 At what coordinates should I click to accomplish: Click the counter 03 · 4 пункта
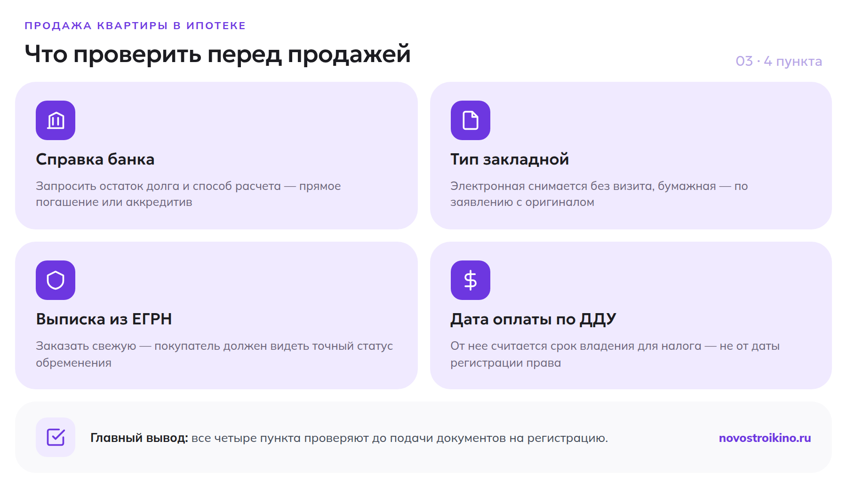[x=779, y=61]
